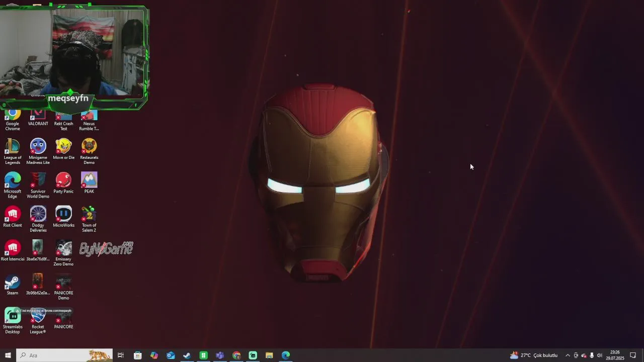Switch to Streamlabs on the taskbar
The width and height of the screenshot is (644, 362).
tap(253, 355)
